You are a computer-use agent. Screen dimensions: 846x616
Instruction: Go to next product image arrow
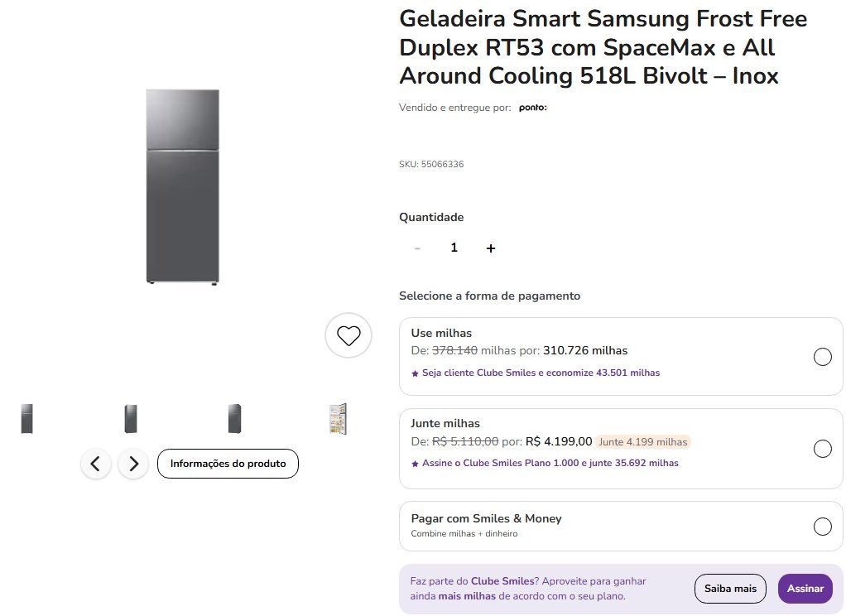(133, 464)
